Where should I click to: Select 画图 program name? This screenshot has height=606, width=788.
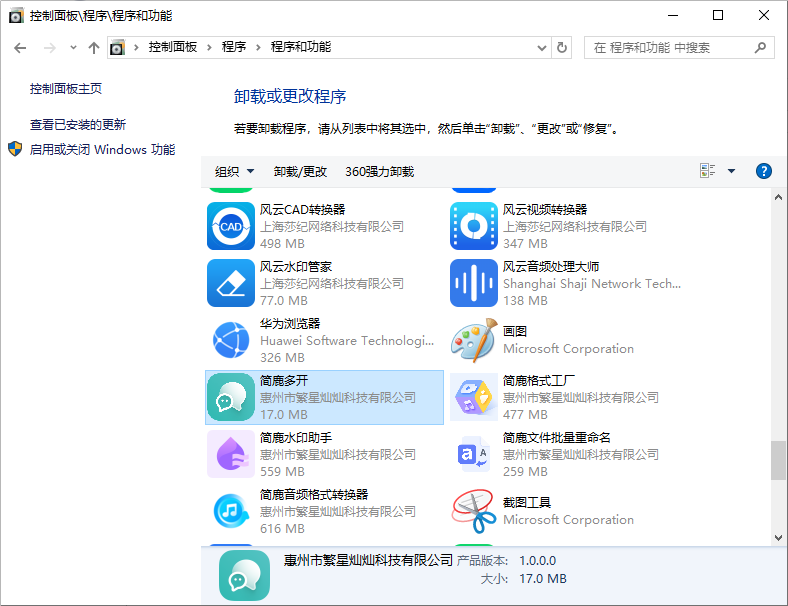[515, 331]
